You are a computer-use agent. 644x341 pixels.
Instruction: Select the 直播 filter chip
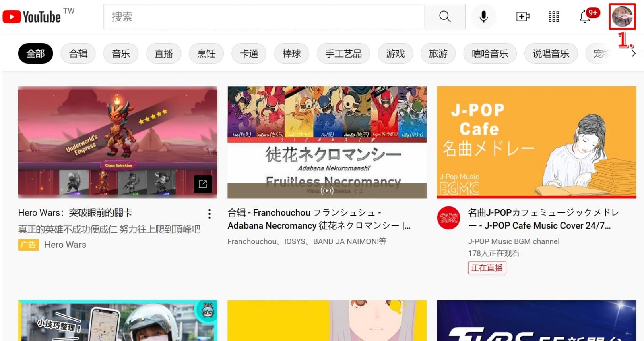pyautogui.click(x=163, y=54)
